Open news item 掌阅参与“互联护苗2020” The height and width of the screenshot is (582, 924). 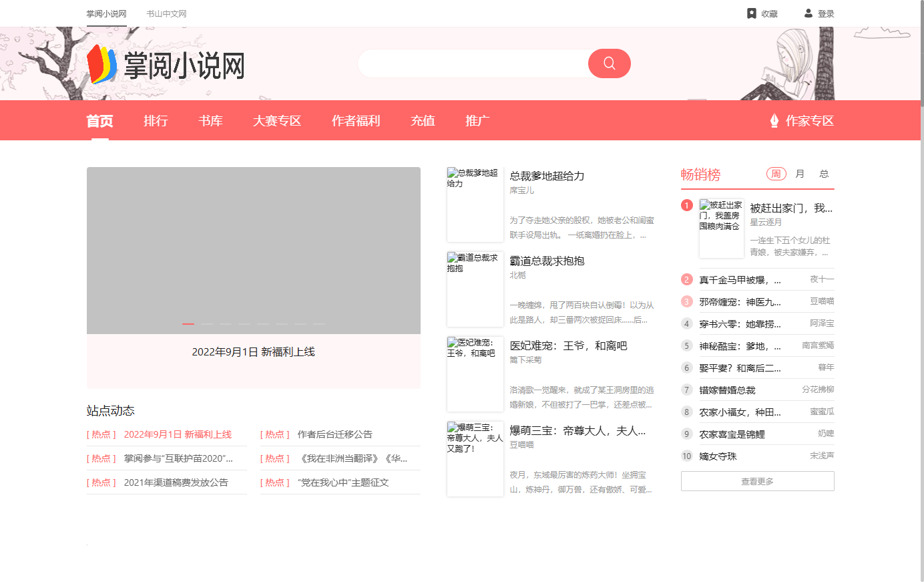coord(178,458)
